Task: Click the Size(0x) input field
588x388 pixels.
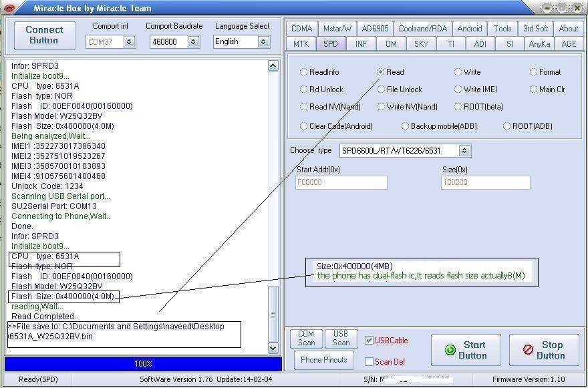Action: [x=486, y=182]
